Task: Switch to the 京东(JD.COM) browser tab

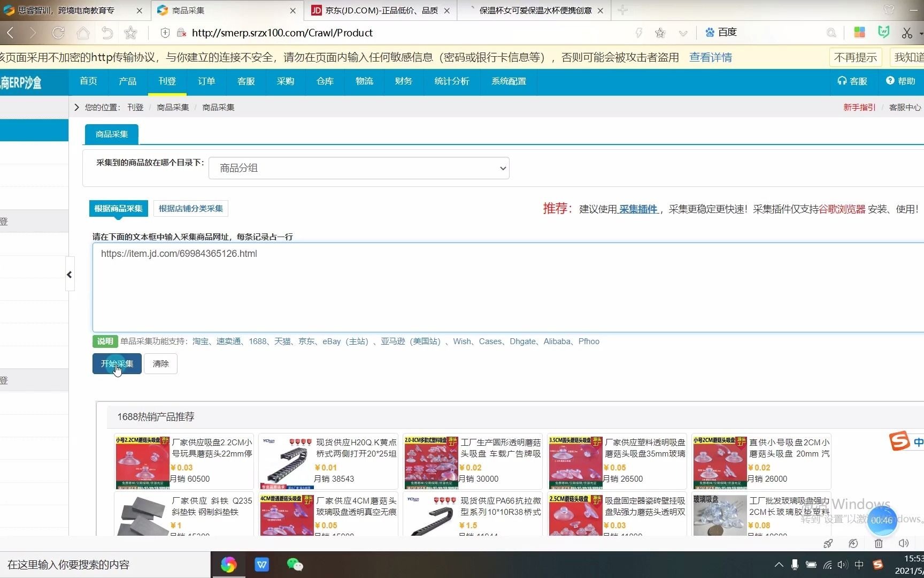Action: click(x=374, y=10)
